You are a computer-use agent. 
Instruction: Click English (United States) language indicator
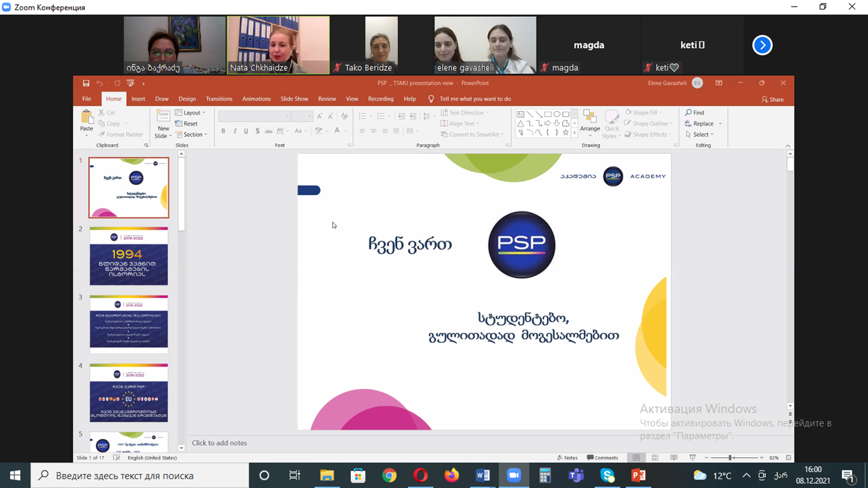click(152, 458)
